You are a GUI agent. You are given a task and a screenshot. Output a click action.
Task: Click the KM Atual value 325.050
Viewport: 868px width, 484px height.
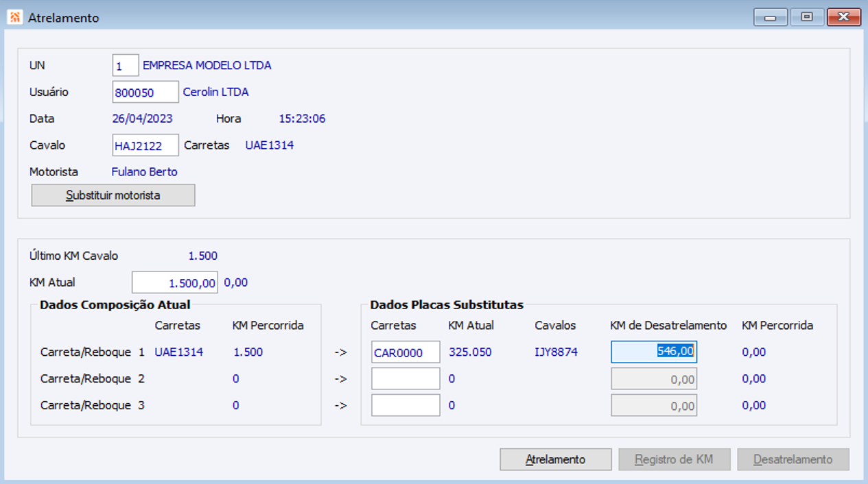coord(470,352)
